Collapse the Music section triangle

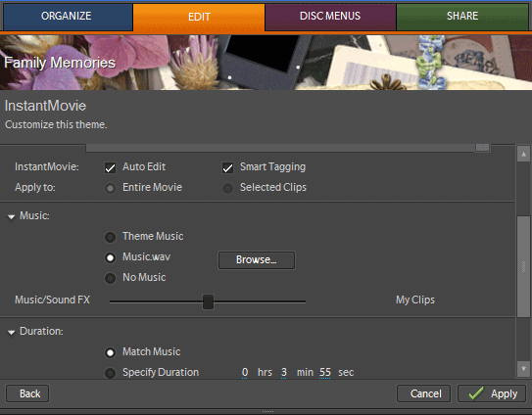pyautogui.click(x=11, y=216)
